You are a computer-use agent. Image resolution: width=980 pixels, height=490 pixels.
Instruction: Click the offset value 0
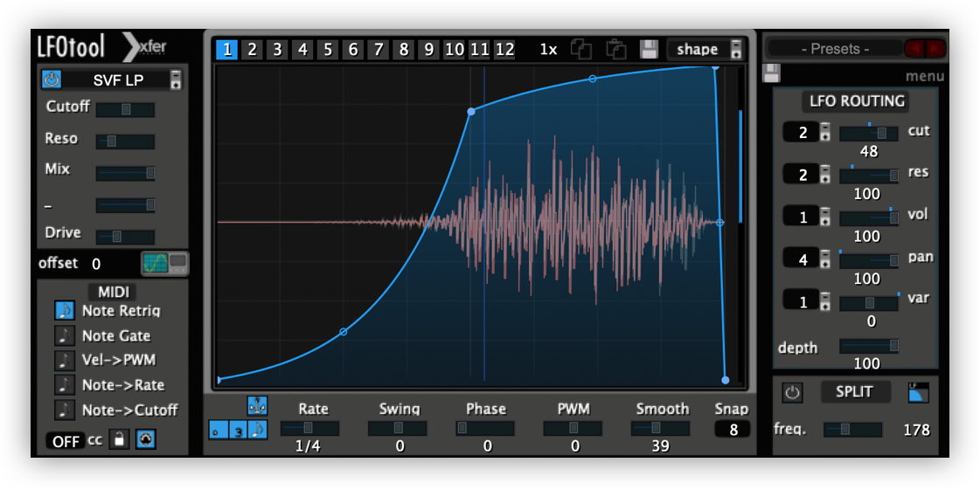click(96, 264)
